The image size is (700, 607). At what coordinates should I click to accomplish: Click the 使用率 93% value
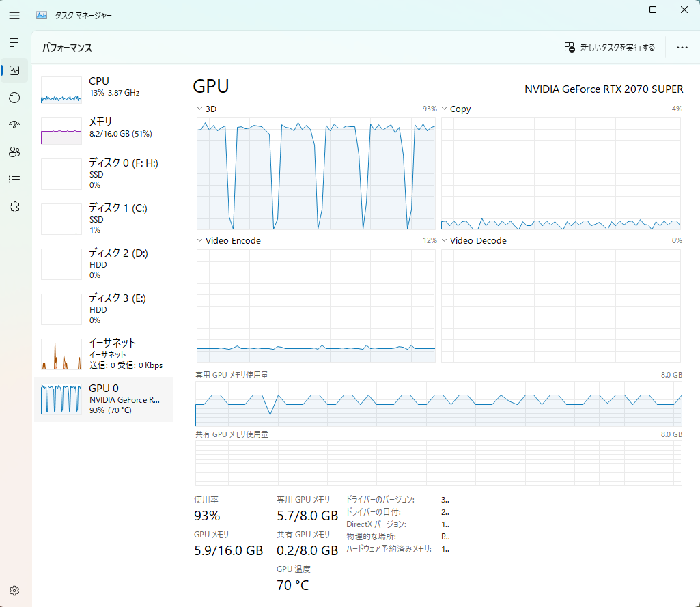coord(207,516)
